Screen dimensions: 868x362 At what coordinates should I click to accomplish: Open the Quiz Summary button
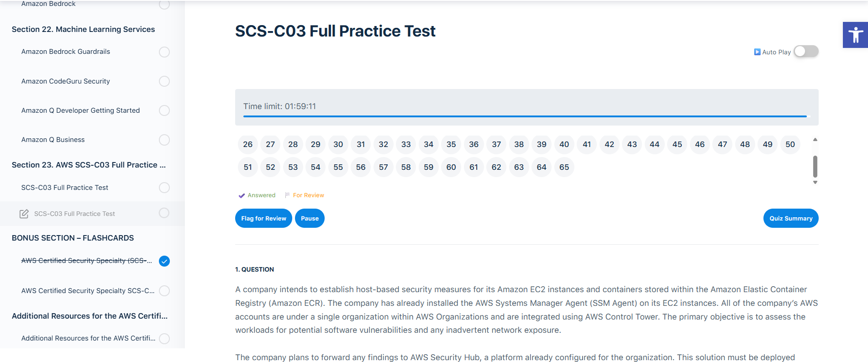(x=790, y=218)
